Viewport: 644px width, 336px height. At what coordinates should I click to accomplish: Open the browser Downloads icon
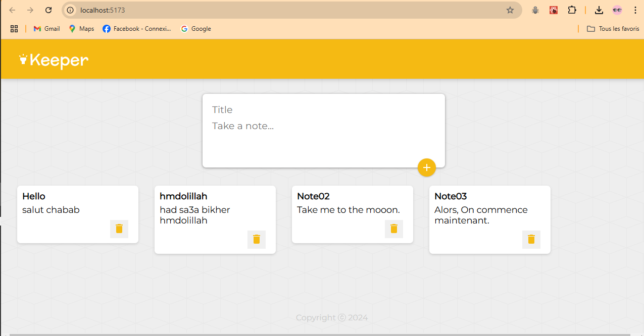[x=599, y=10]
